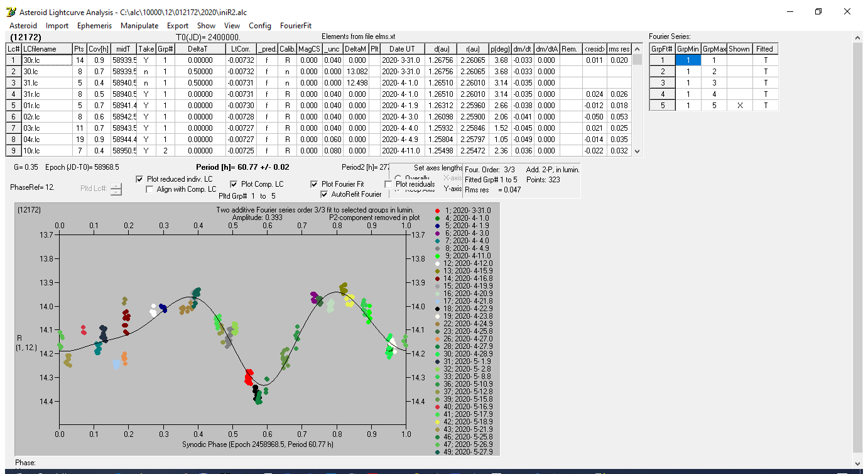Click legend entry 49; 2020- 5-27.9
The image size is (868, 474).
point(469,452)
